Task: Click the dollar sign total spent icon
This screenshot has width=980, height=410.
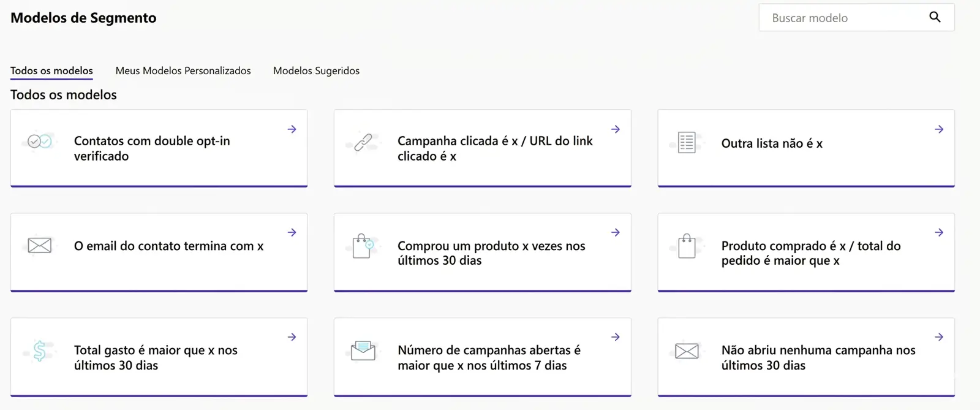Action: click(x=40, y=351)
